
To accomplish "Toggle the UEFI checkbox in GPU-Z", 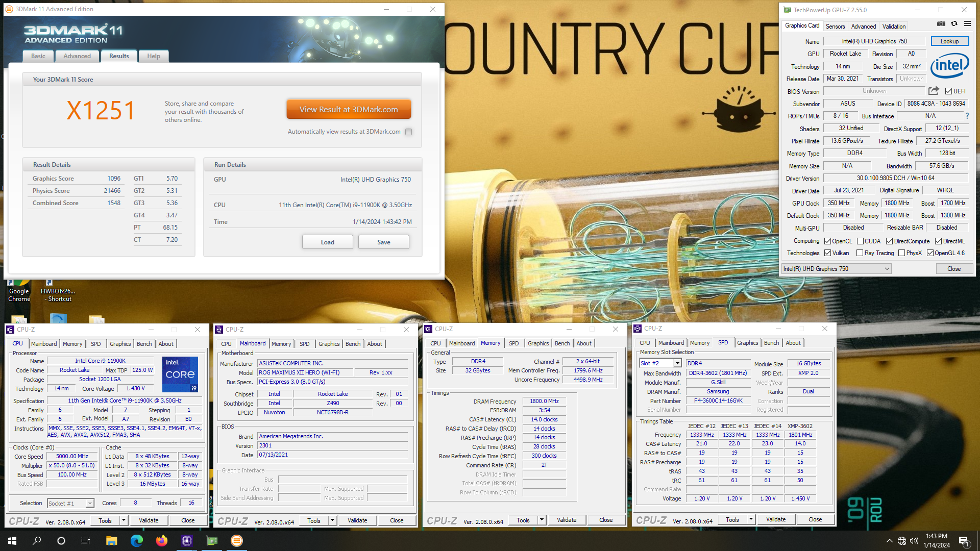I will (948, 91).
